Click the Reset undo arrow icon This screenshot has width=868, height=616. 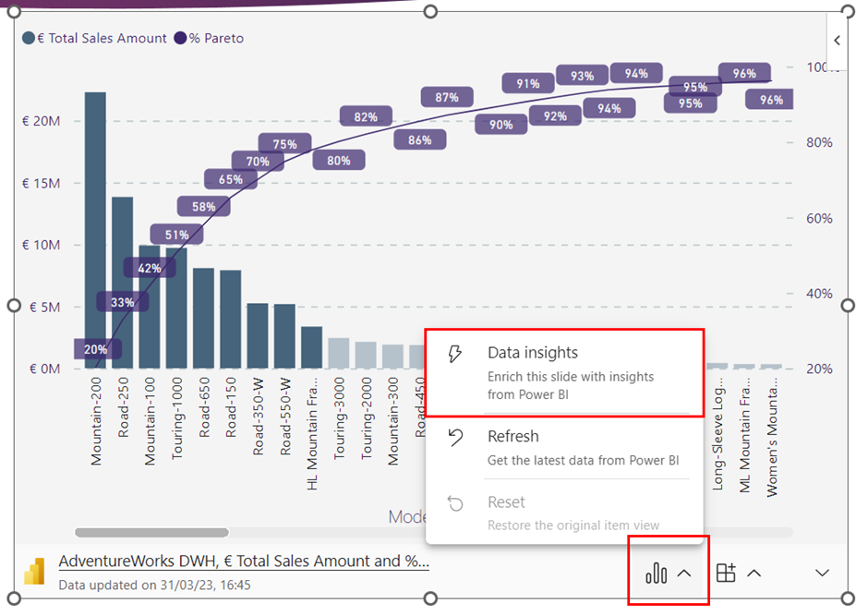tap(454, 504)
